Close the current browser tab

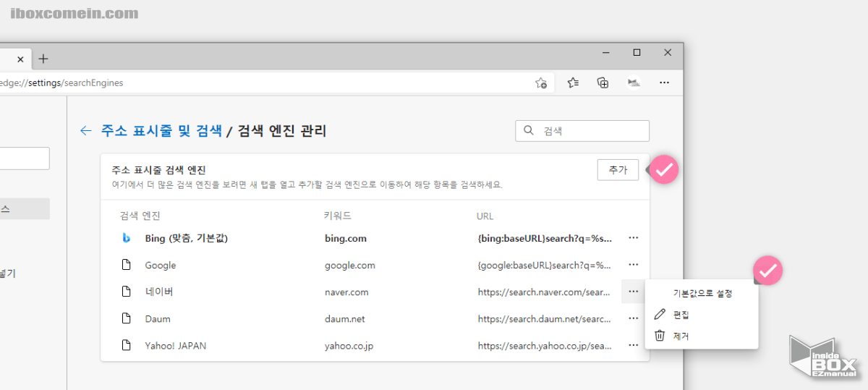pos(20,59)
